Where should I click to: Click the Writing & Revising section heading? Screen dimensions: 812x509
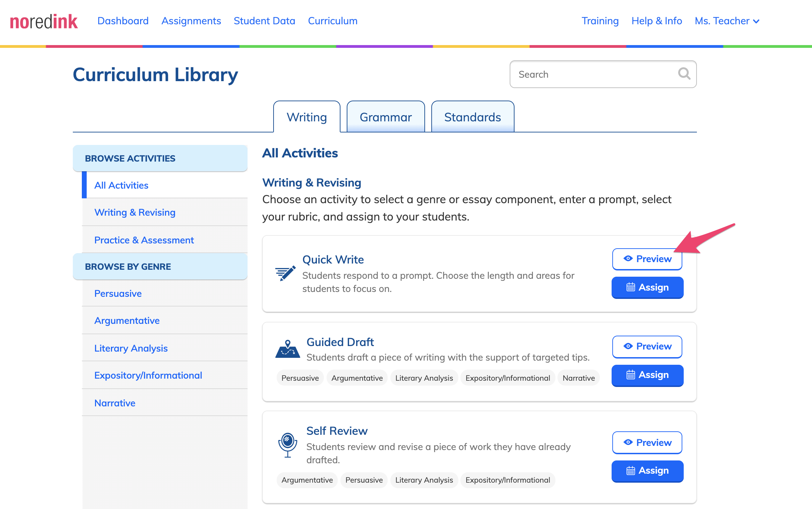311,183
